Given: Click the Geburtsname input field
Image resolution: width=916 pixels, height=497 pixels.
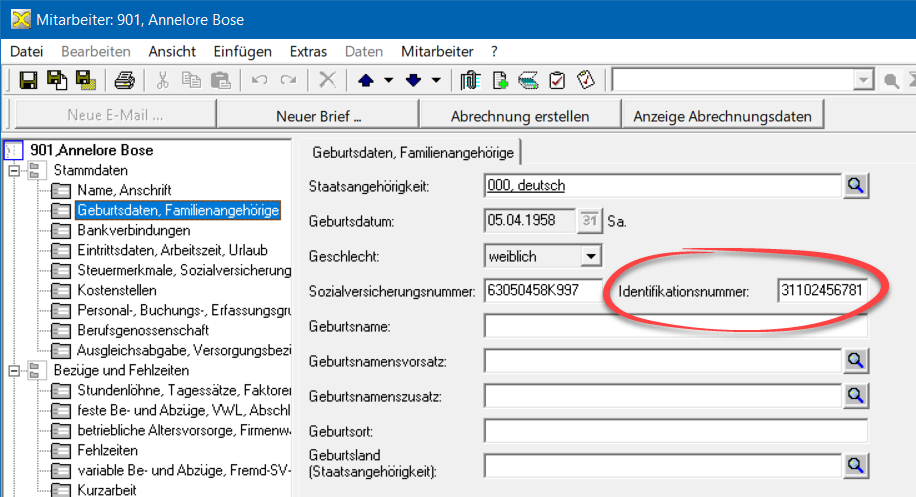Looking at the screenshot, I should point(675,326).
